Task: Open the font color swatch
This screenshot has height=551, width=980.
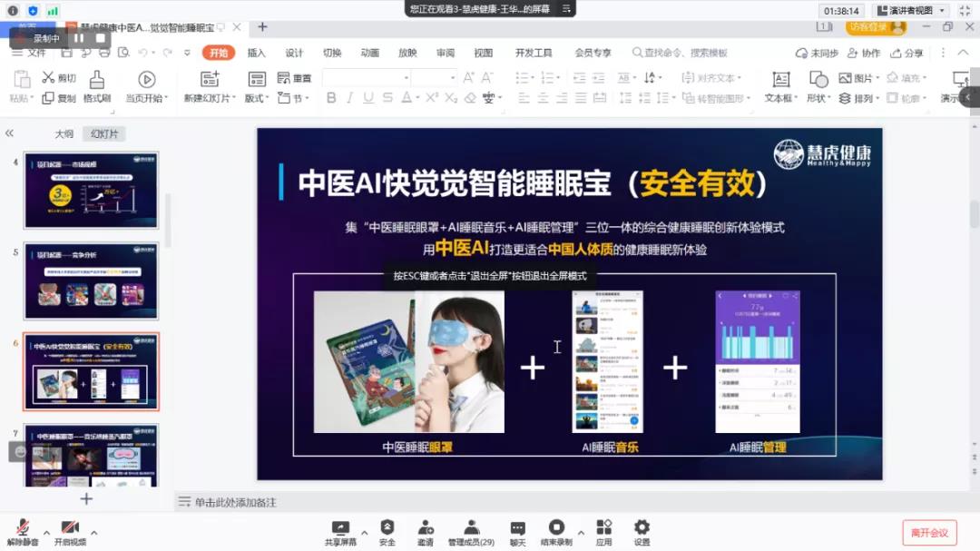Action: coord(407,98)
